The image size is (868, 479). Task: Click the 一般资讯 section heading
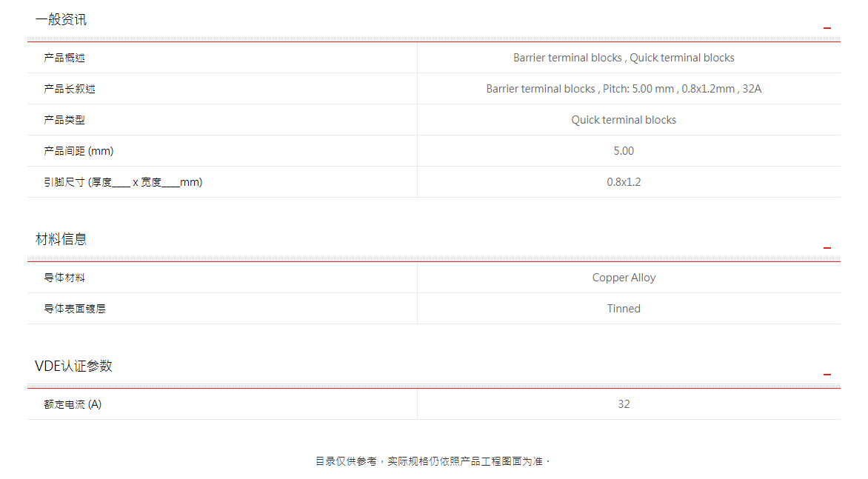[61, 20]
